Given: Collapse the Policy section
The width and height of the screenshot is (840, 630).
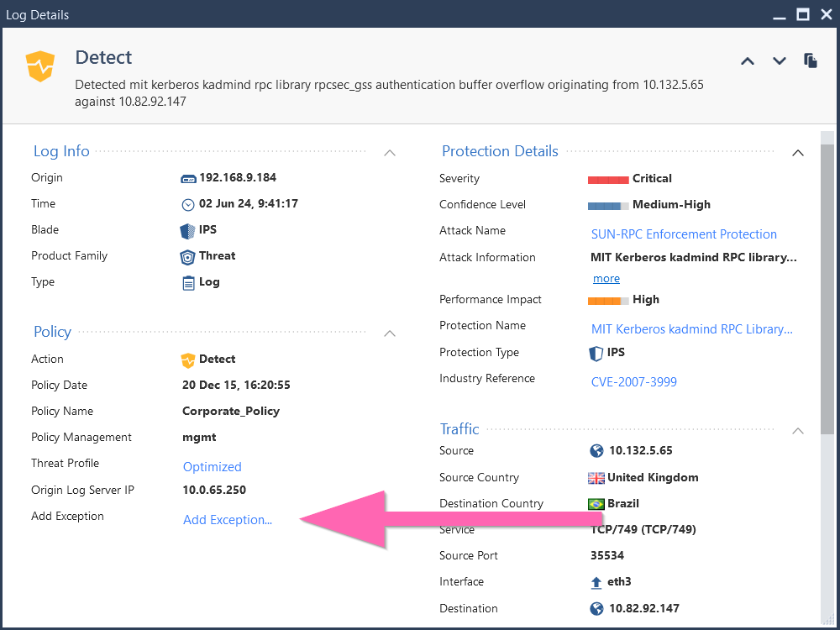Looking at the screenshot, I should click(389, 333).
